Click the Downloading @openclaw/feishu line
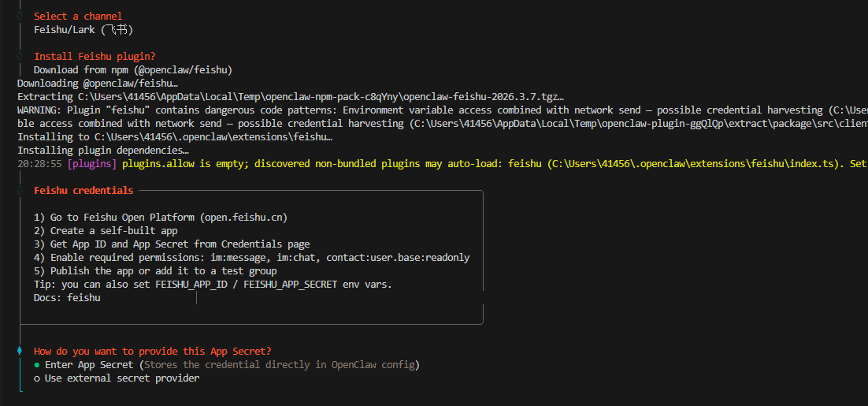Viewport: 868px width, 406px height. (98, 83)
